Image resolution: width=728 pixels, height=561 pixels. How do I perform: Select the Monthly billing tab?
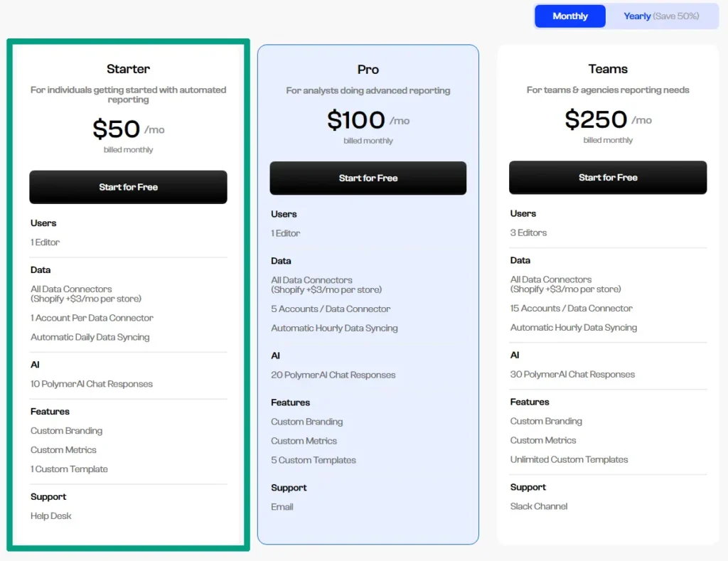569,16
